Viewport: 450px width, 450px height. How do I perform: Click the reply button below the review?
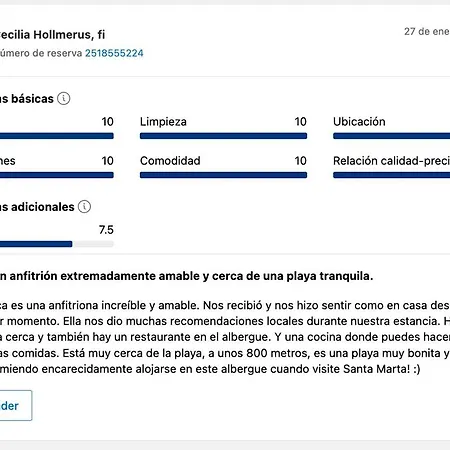(x=16, y=405)
